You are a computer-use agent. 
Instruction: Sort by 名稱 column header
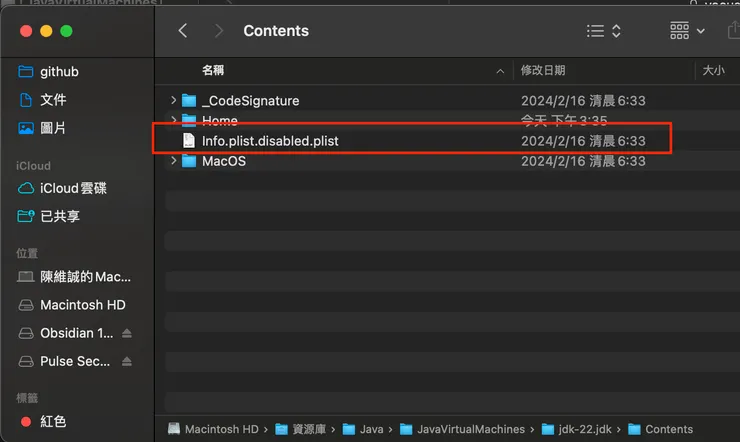[x=213, y=70]
